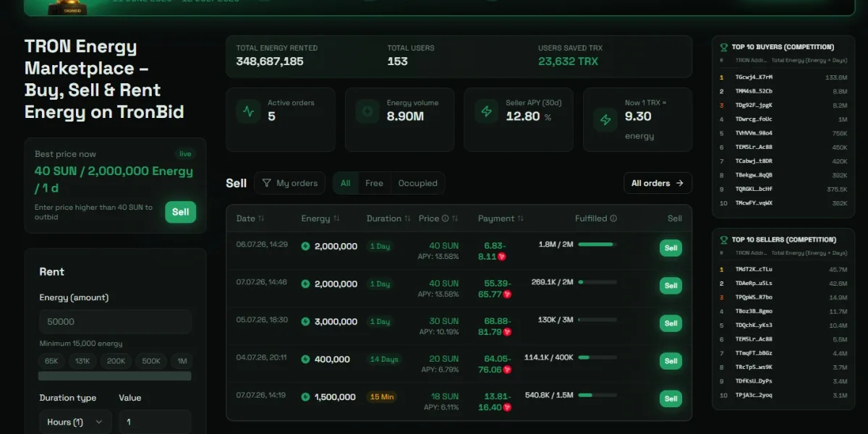Click the 540.8K / 1.5M fulfilled progress bar

coord(597,395)
